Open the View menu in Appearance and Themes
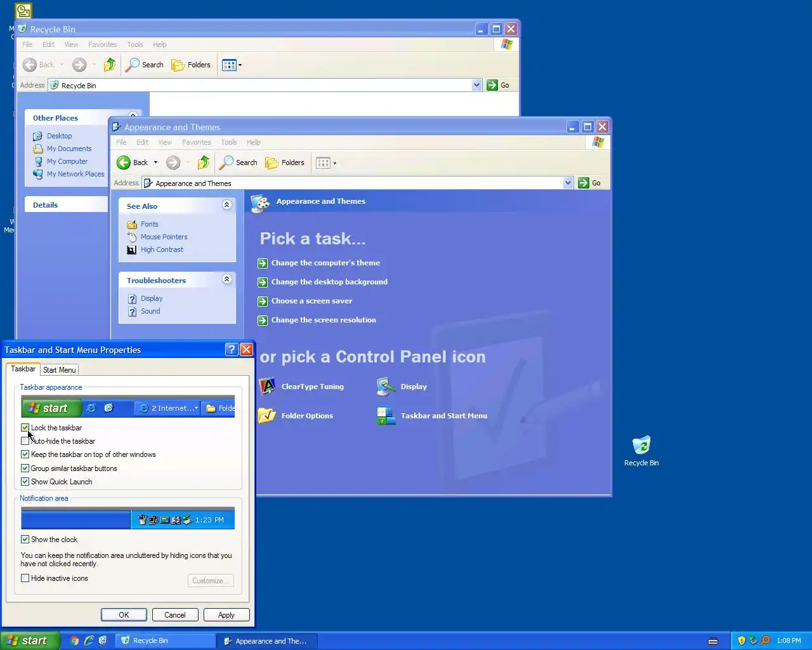The width and height of the screenshot is (812, 650). coord(165,142)
